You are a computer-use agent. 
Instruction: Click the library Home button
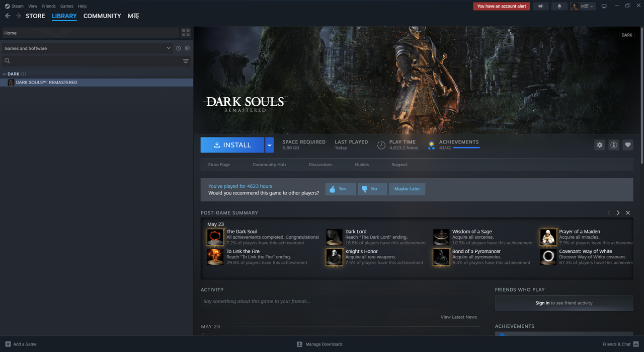click(x=90, y=33)
